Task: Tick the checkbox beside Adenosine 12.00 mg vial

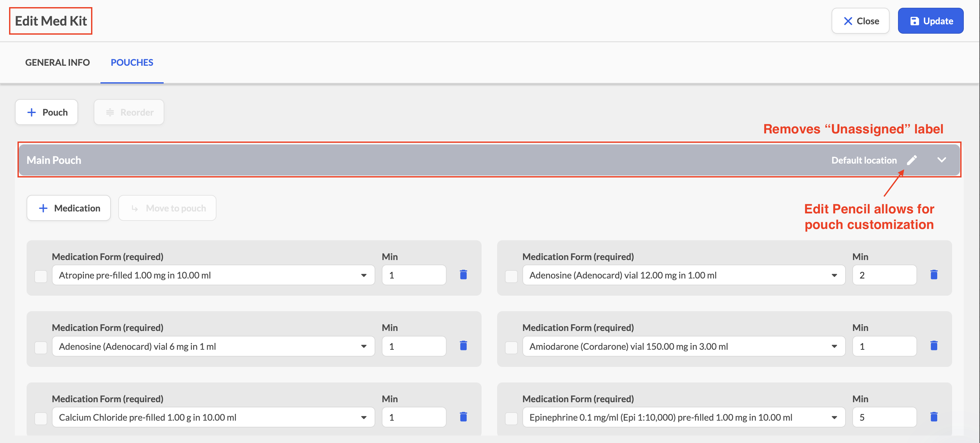Action: coord(511,276)
